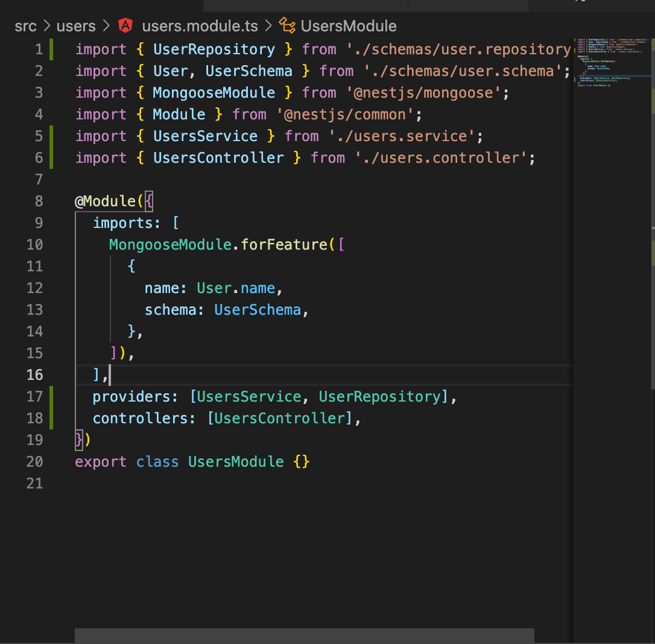
Task: Click 'UserRepository' in the line 1 import
Action: (214, 49)
